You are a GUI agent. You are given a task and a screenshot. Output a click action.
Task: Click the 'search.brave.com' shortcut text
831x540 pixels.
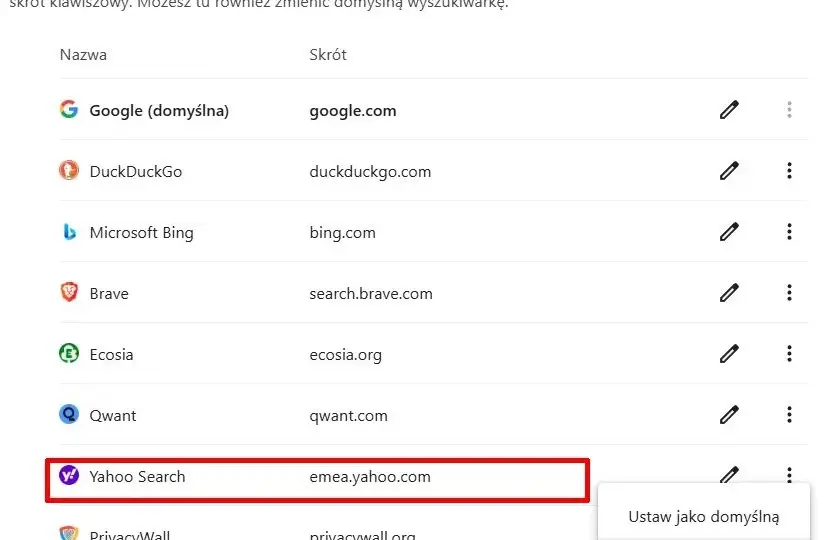371,294
